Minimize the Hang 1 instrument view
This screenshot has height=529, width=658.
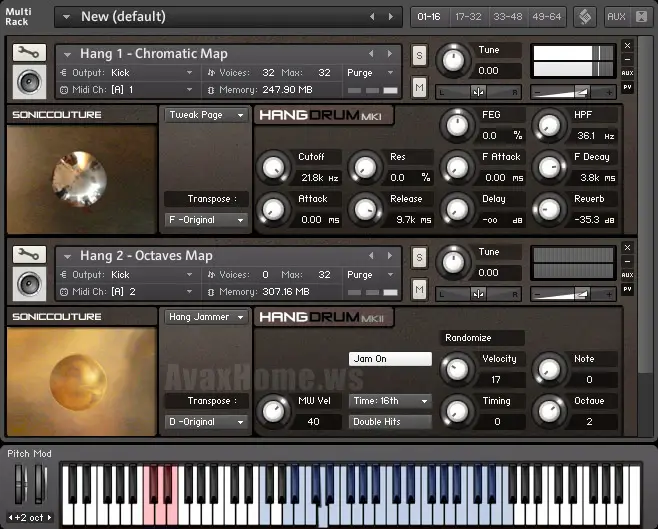(627, 59)
